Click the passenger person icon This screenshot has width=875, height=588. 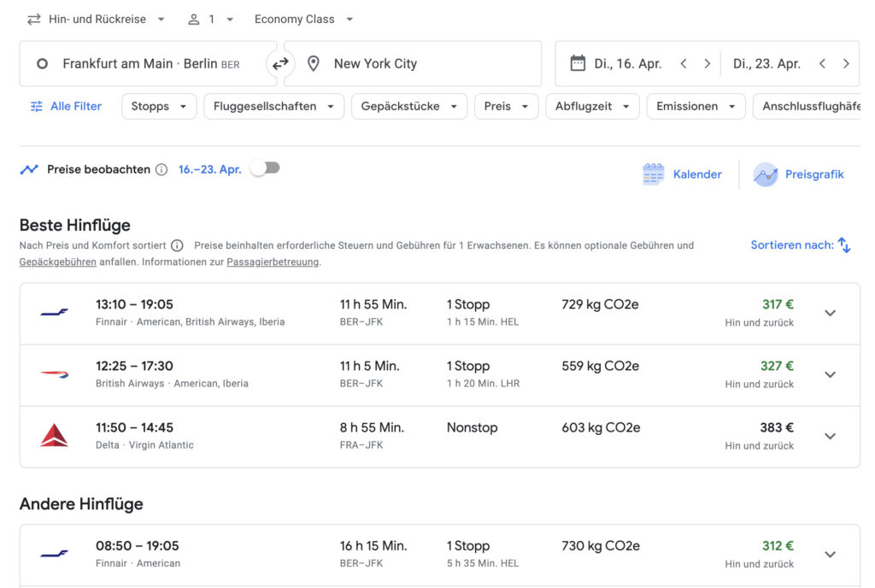click(x=194, y=20)
